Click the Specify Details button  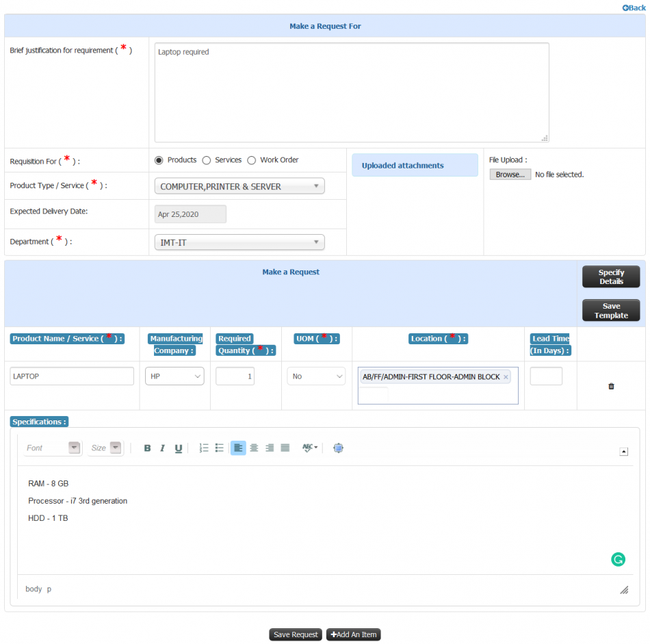pos(611,276)
